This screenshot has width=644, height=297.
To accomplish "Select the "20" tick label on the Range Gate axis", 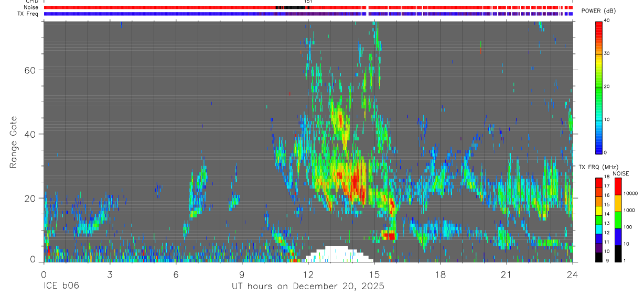I will coord(31,198).
